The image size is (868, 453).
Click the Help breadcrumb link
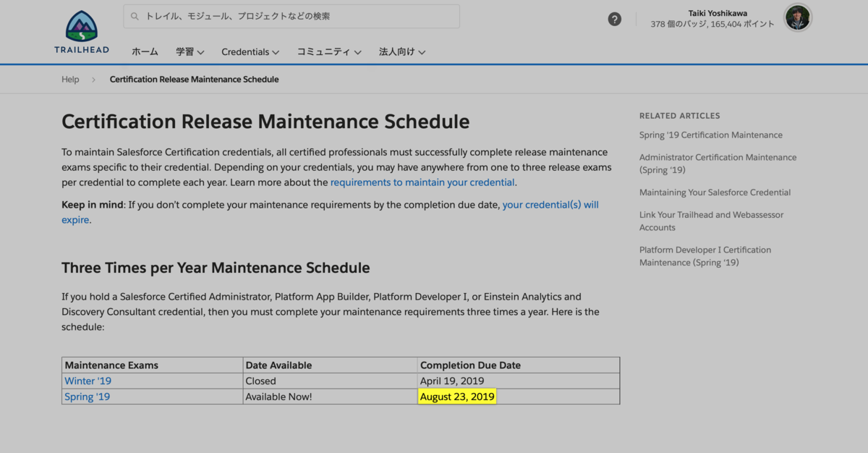click(70, 80)
